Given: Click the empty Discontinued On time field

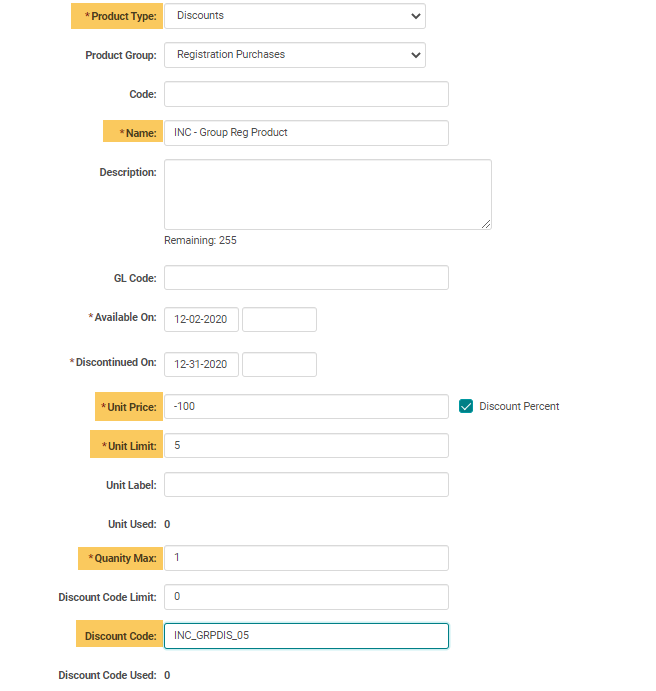Looking at the screenshot, I should click(x=279, y=364).
